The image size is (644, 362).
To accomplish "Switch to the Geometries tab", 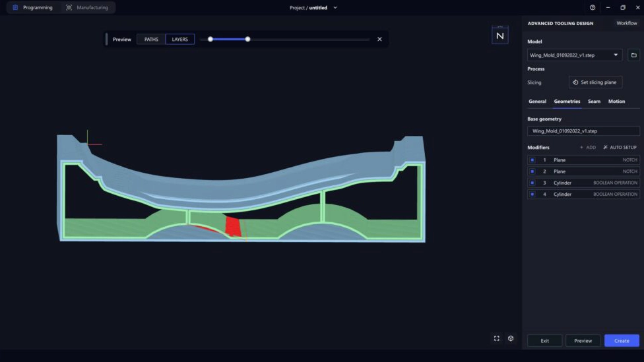I will 567,102.
